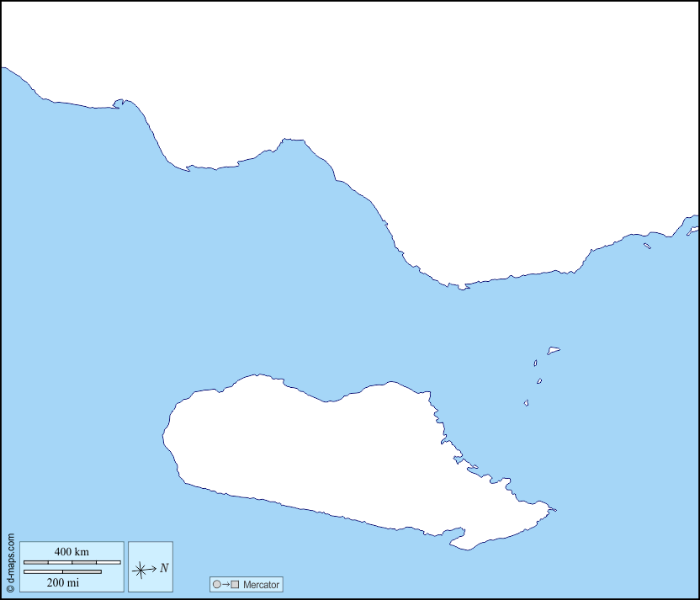Click the lowest islet in the small island chain
This screenshot has height=600, width=700.
pyautogui.click(x=527, y=403)
